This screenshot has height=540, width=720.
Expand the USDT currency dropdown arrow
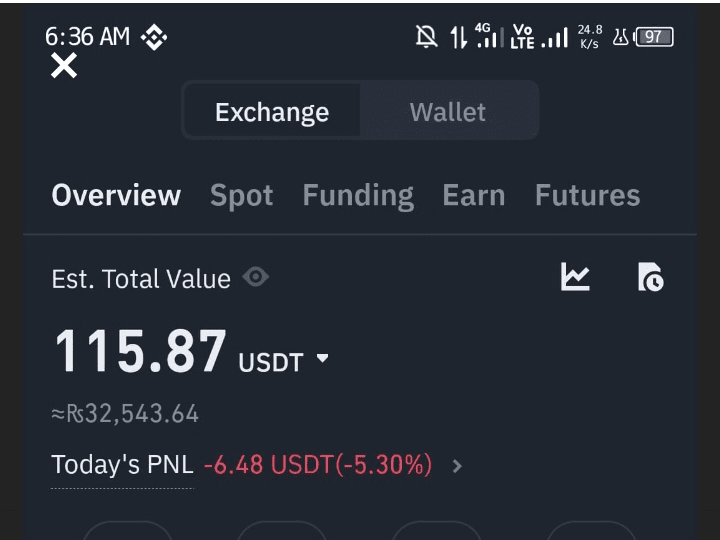323,358
